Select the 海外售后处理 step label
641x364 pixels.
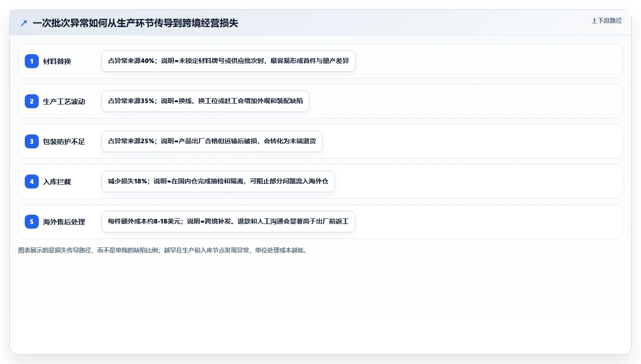point(64,222)
